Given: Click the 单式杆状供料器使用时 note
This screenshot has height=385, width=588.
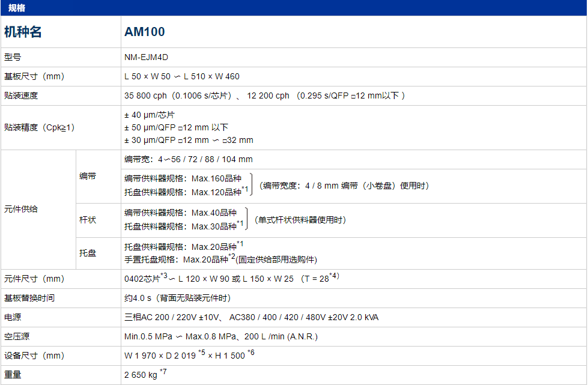Looking at the screenshot, I should [300, 220].
